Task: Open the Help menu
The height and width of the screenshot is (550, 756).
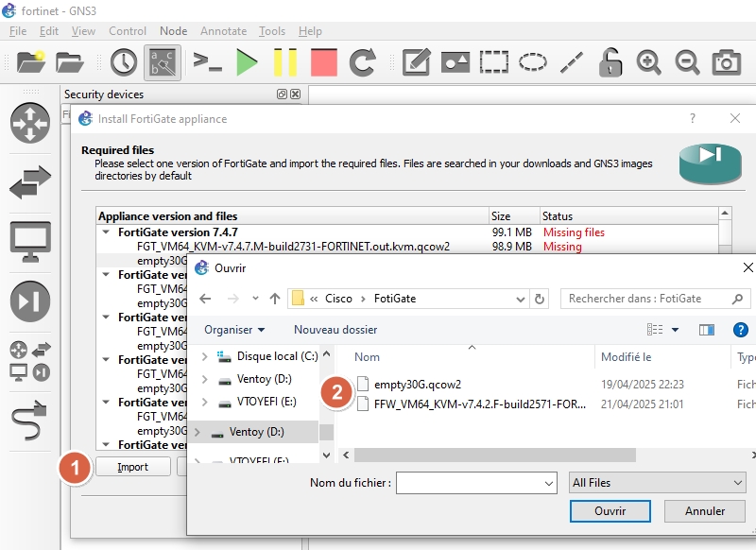Action: click(310, 31)
